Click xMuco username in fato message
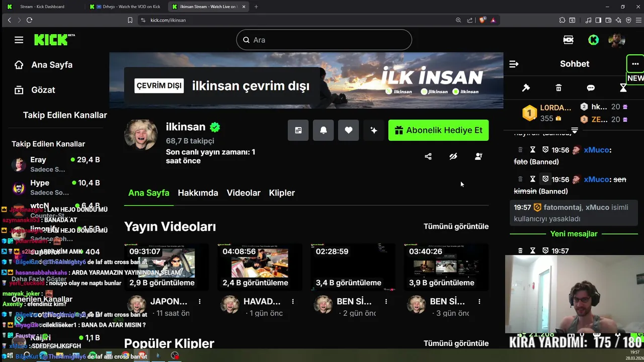644x362 pixels. (x=596, y=150)
